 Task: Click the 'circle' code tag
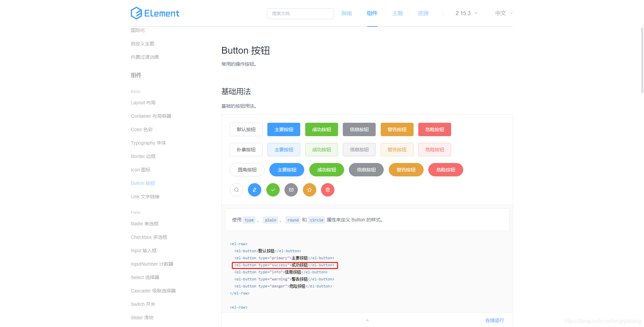pyautogui.click(x=317, y=220)
